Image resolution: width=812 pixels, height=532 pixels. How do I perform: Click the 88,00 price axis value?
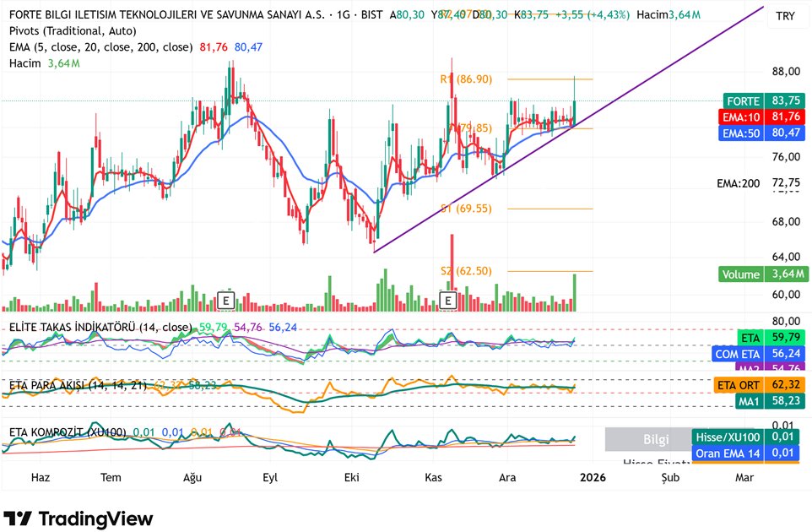pyautogui.click(x=786, y=72)
